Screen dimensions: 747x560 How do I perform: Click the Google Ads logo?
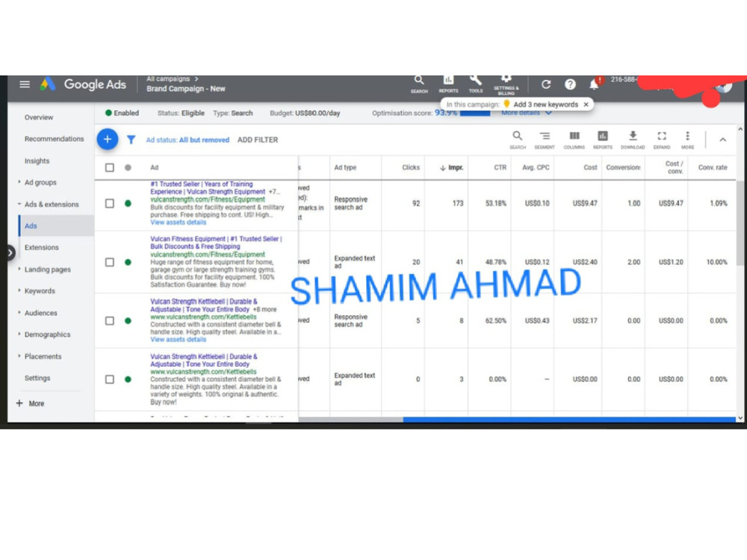pyautogui.click(x=84, y=85)
